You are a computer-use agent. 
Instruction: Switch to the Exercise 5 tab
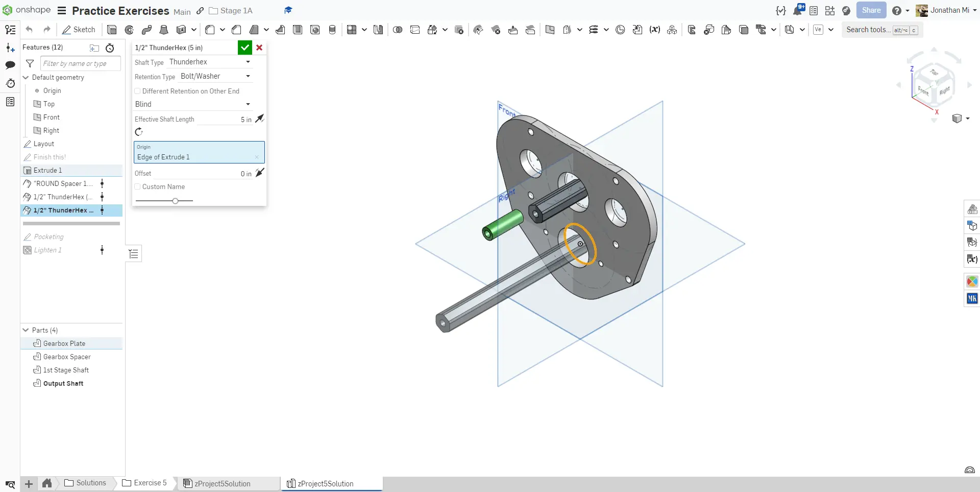pos(144,483)
